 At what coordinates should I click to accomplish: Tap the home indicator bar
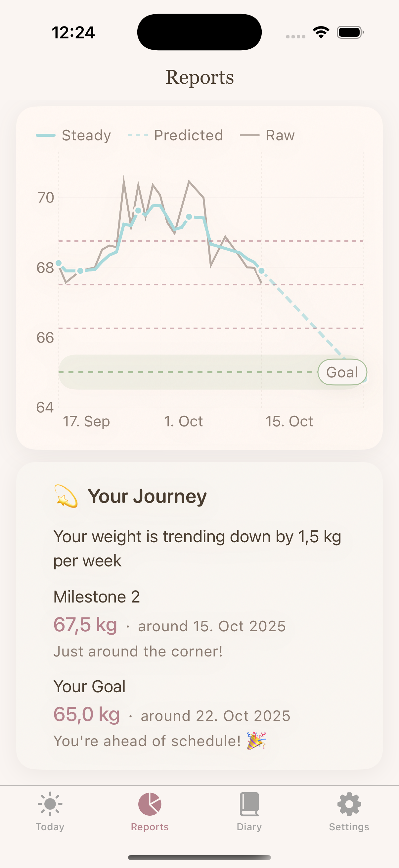(x=199, y=857)
